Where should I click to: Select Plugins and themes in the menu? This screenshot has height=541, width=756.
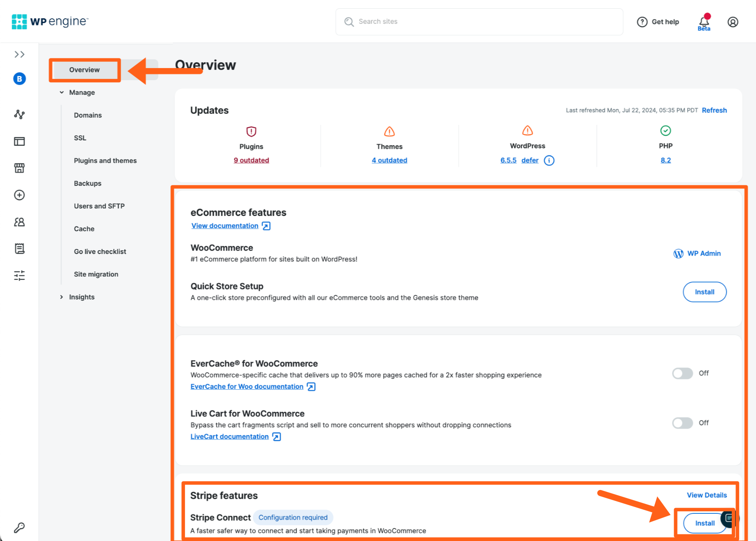pos(105,160)
